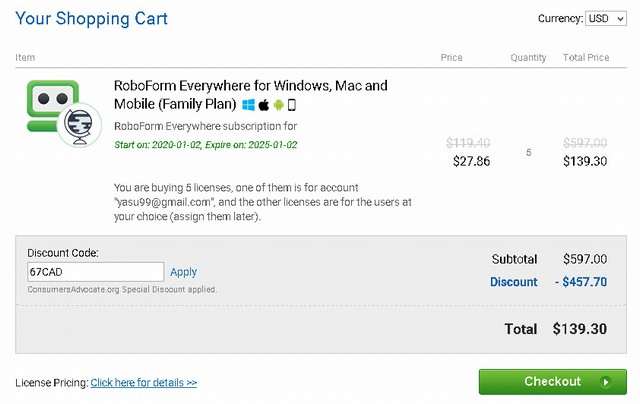Click the Subtotal amount $597.00
Image resolution: width=640 pixels, height=404 pixels.
(x=585, y=259)
